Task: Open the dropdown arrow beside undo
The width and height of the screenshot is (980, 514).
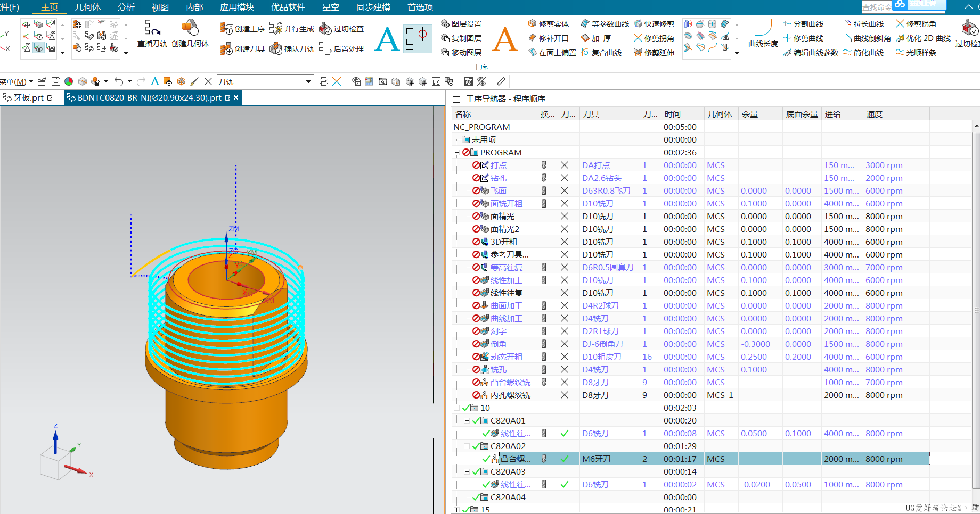Action: point(129,81)
